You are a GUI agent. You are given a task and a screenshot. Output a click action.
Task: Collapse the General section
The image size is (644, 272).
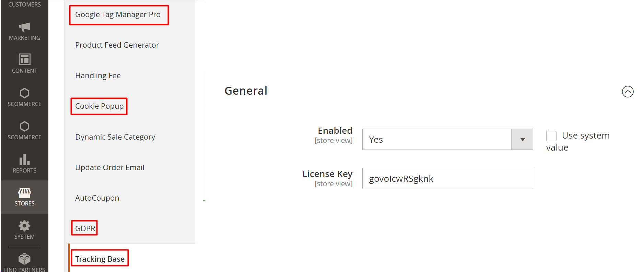point(628,92)
